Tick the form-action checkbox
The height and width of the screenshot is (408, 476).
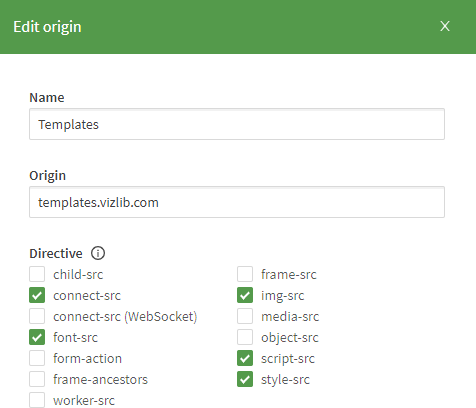click(37, 358)
